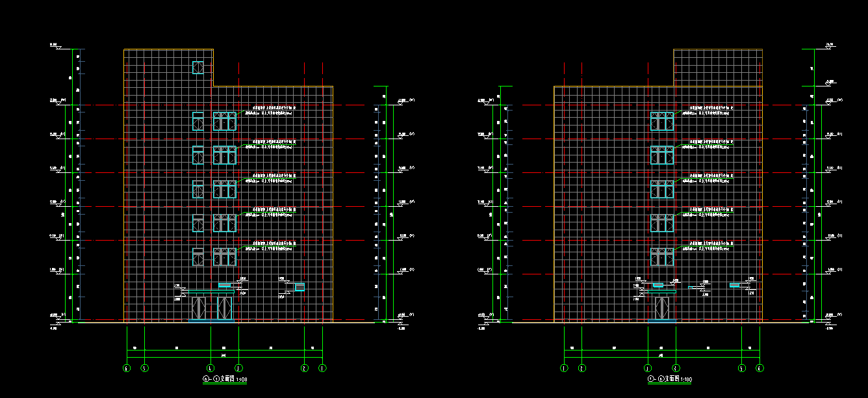This screenshot has width=868, height=398.
Task: Click the lowest window annotation text in the right elevation
Action: (x=709, y=246)
